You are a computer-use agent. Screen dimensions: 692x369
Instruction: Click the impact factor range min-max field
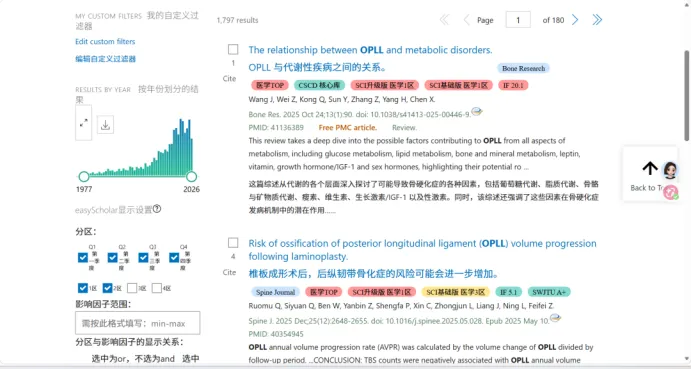pyautogui.click(x=138, y=323)
